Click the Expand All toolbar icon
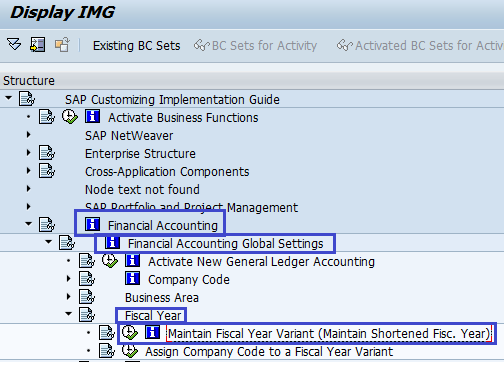504x376 pixels. coord(14,44)
